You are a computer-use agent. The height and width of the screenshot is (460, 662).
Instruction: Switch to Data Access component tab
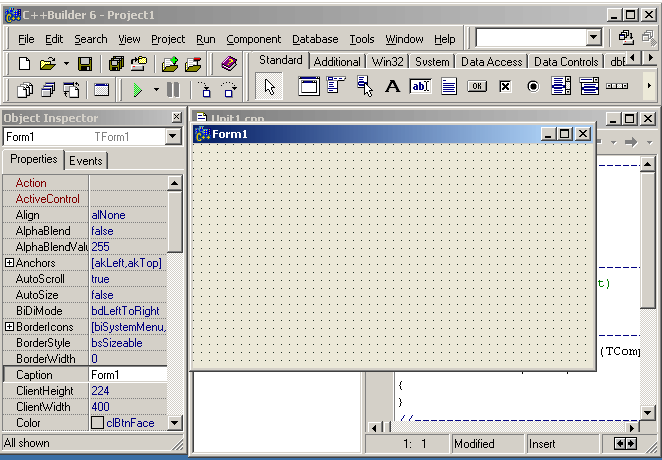point(491,62)
